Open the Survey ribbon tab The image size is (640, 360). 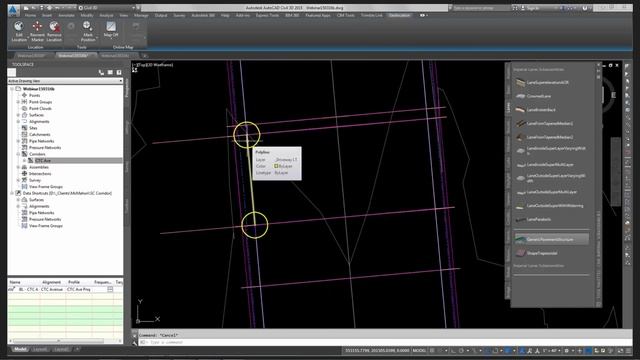[x=179, y=16]
